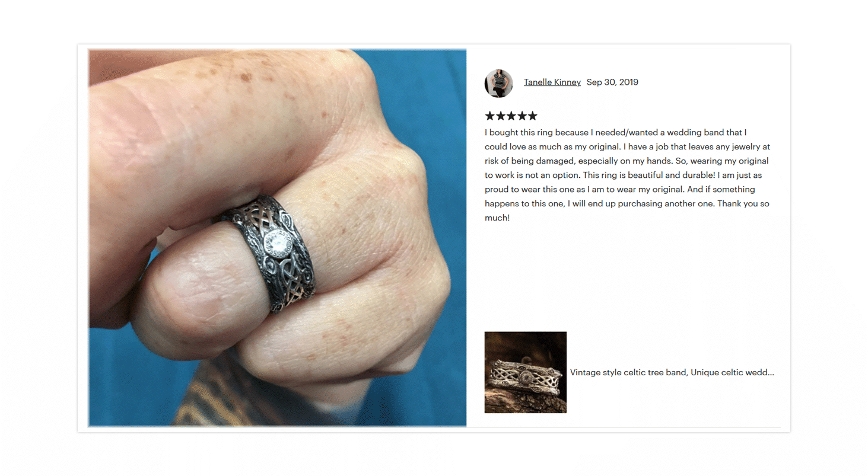Image resolution: width=868 pixels, height=476 pixels.
Task: Select the third star in the rating
Action: click(511, 116)
